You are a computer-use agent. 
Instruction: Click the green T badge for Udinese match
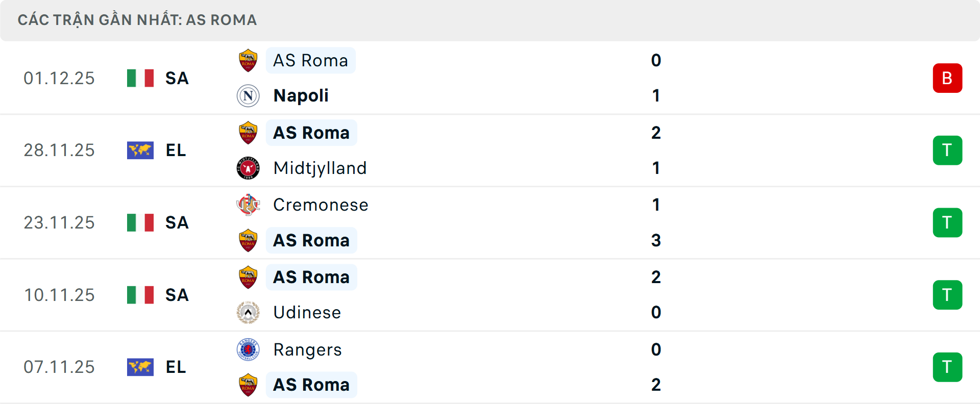[948, 294]
